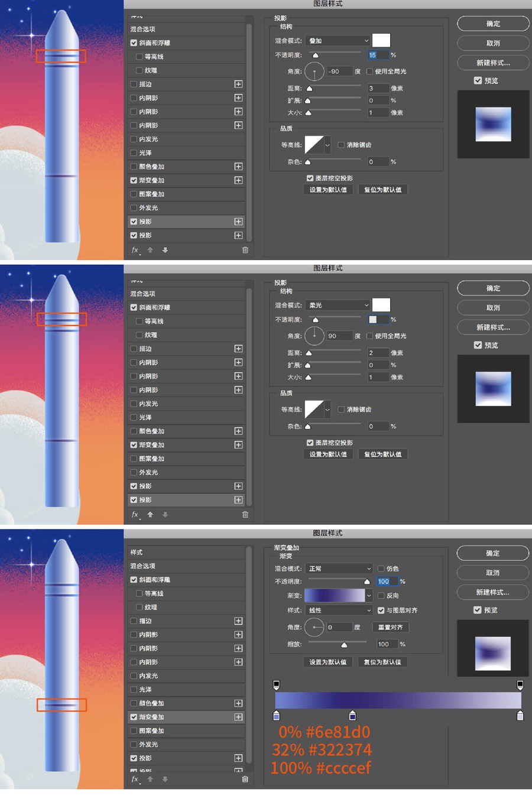Viewport: 532px width, 799px height.
Task: Click the gradient angle dial showing 0 degrees
Action: [x=314, y=627]
